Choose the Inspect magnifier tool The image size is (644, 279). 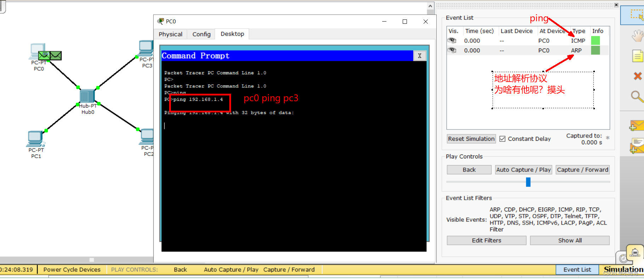point(637,96)
